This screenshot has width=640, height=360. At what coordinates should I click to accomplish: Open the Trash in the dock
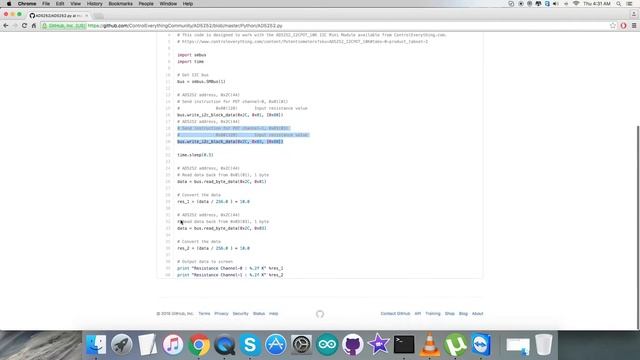pos(544,344)
